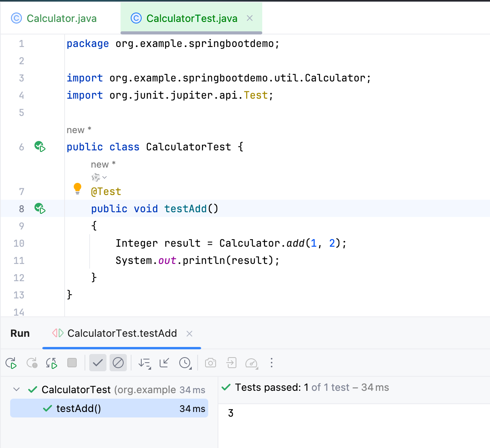Click the Rerun Failed Tests icon

[x=32, y=363]
